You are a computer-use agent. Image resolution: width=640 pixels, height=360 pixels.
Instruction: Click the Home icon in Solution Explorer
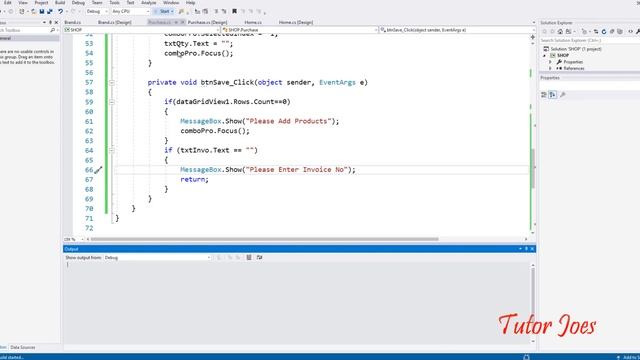[x=560, y=31]
